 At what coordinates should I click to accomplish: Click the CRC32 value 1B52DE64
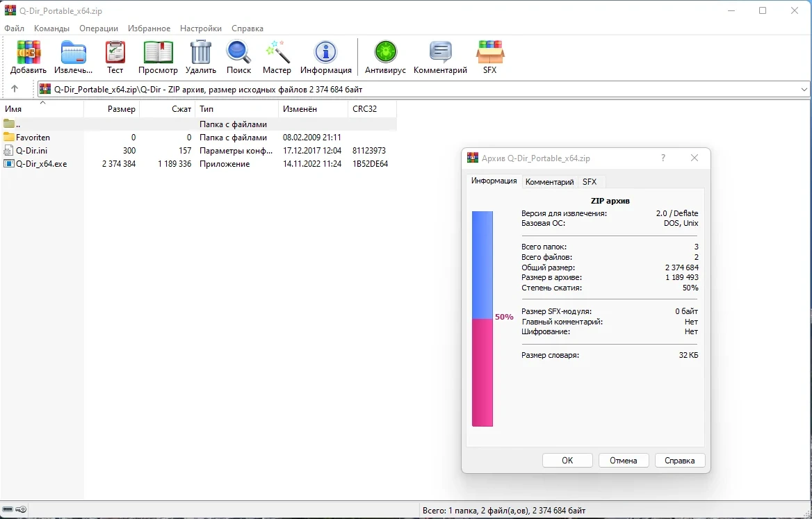371,163
